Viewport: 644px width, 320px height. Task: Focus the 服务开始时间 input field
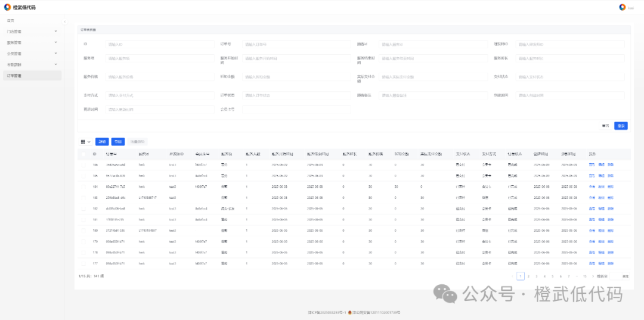tap(296, 58)
